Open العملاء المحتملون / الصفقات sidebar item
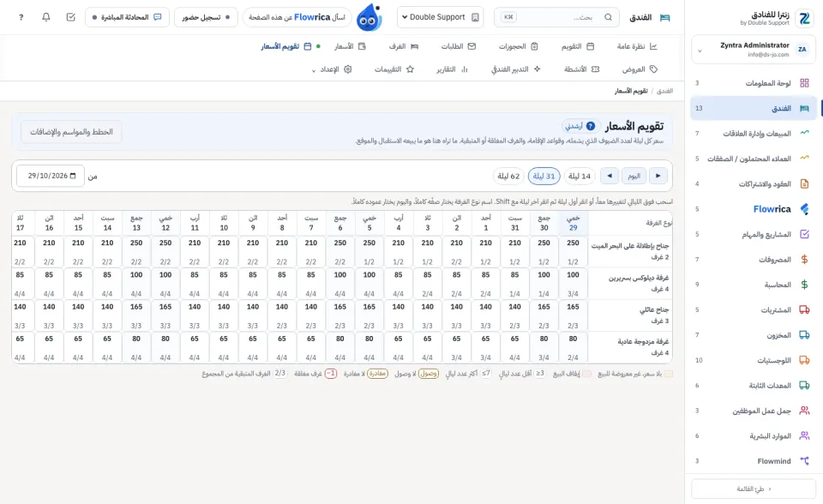Image resolution: width=823 pixels, height=504 pixels. pos(754,159)
